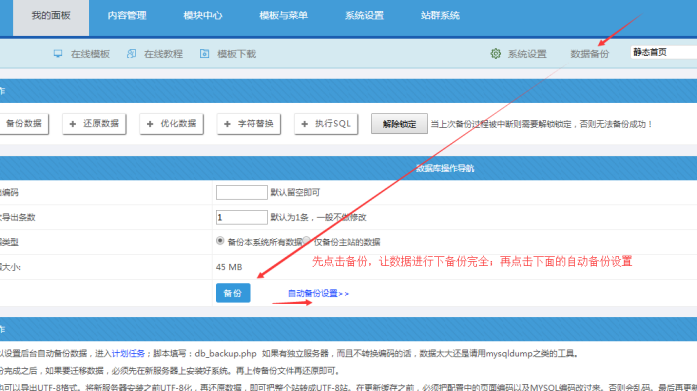Viewport: 697px width, 391px height.
Task: Click the empty encoding input field
Action: coord(241,192)
